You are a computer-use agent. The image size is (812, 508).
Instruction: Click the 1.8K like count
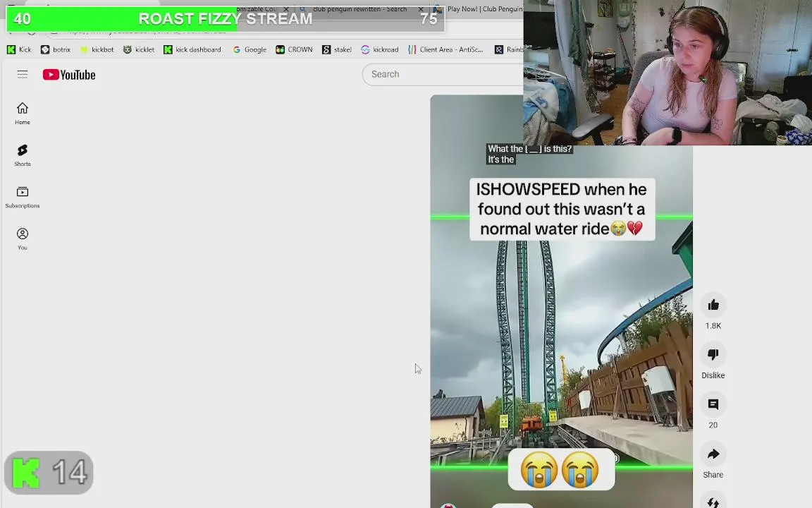[x=713, y=325]
